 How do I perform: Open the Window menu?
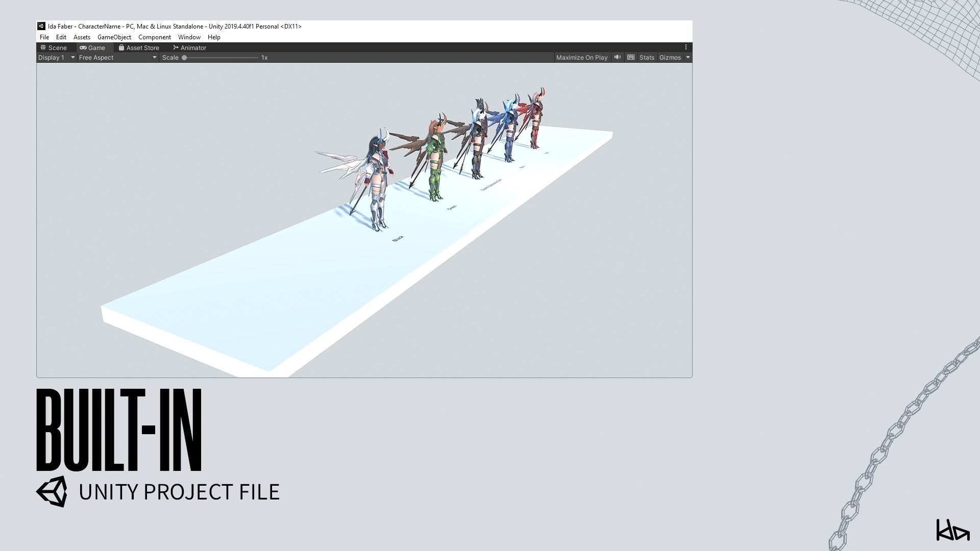point(189,37)
